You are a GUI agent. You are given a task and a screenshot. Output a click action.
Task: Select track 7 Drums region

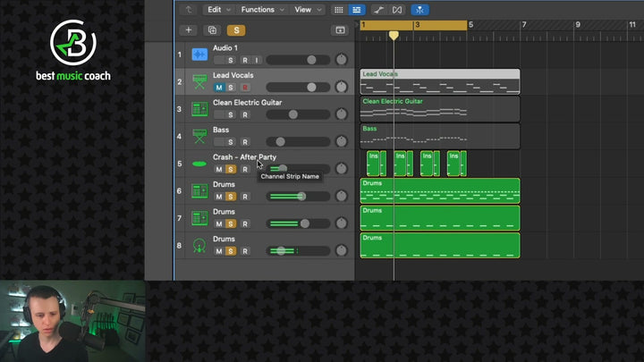[440, 218]
